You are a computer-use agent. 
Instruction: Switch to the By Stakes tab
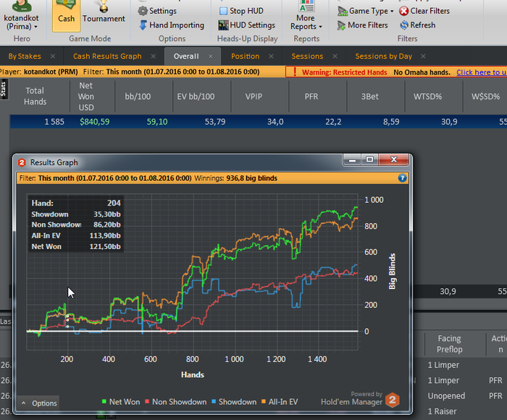(x=25, y=56)
